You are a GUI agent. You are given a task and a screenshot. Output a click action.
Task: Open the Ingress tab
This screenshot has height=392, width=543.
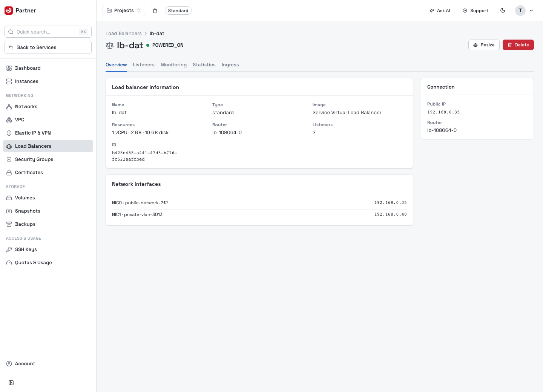pyautogui.click(x=230, y=65)
